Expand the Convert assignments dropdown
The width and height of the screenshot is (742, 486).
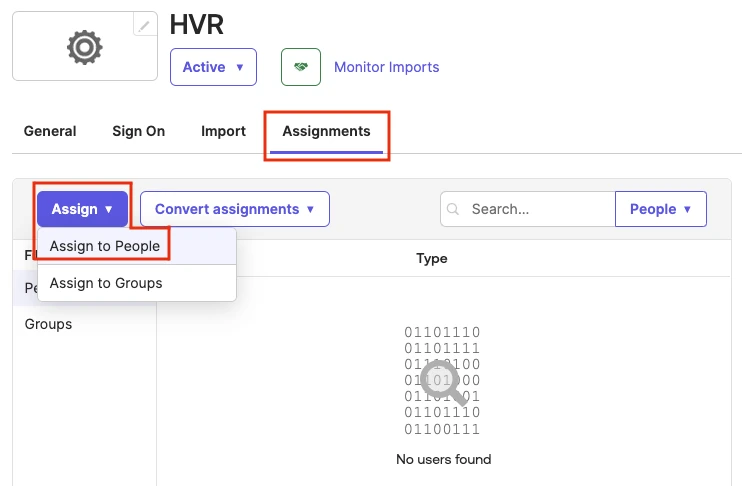pyautogui.click(x=234, y=209)
